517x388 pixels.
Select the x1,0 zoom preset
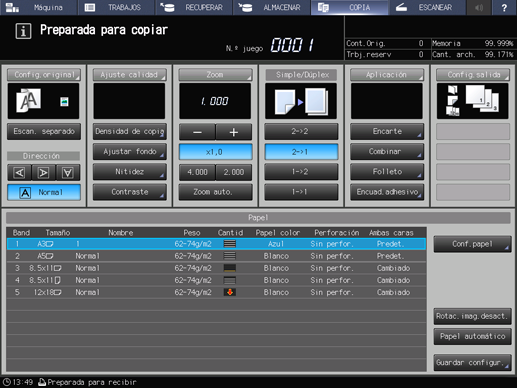215,152
